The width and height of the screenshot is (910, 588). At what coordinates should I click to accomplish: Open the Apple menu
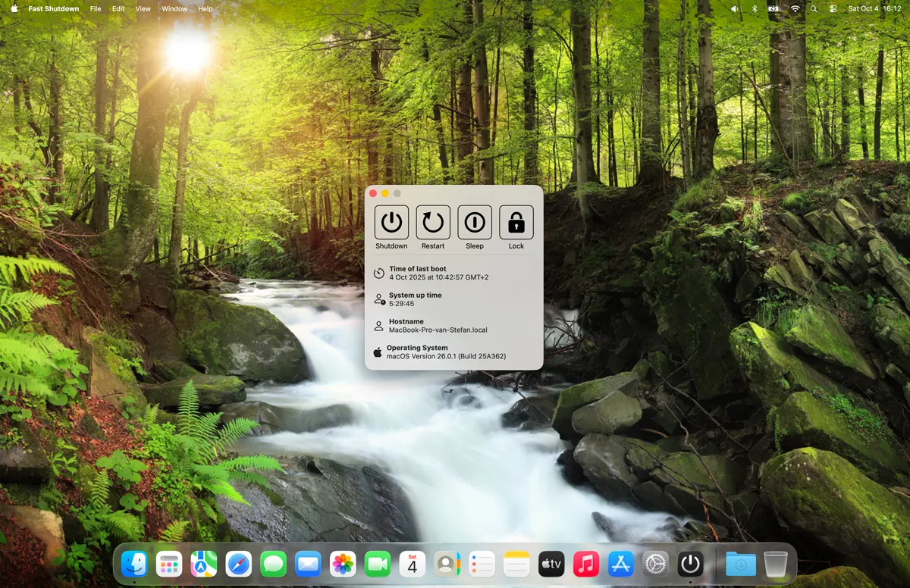[14, 8]
